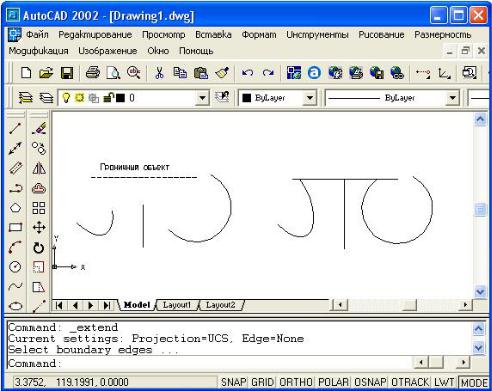The width and height of the screenshot is (492, 391).
Task: Click the Command line input field
Action: [209, 363]
